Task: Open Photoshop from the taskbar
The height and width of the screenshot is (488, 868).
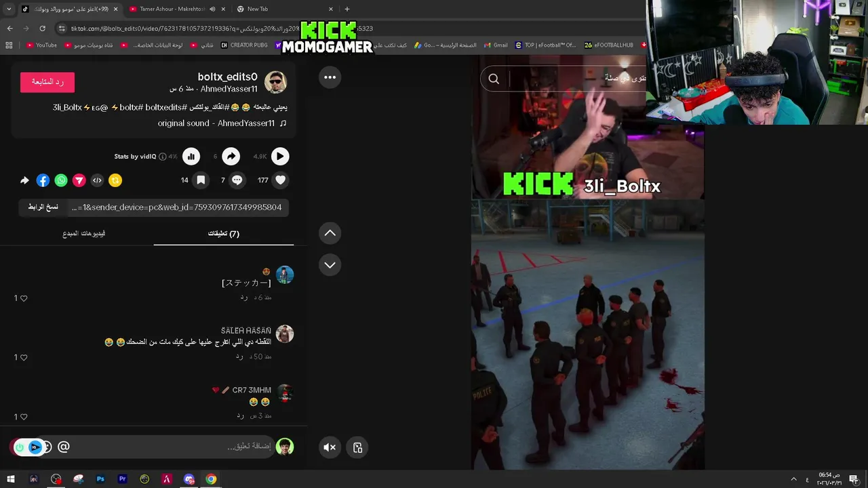Action: (x=100, y=479)
